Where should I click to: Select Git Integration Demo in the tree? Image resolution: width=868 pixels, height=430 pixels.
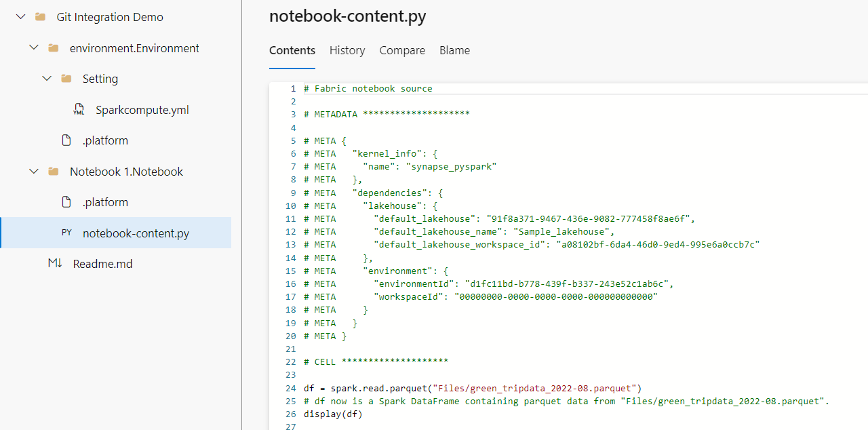point(110,17)
